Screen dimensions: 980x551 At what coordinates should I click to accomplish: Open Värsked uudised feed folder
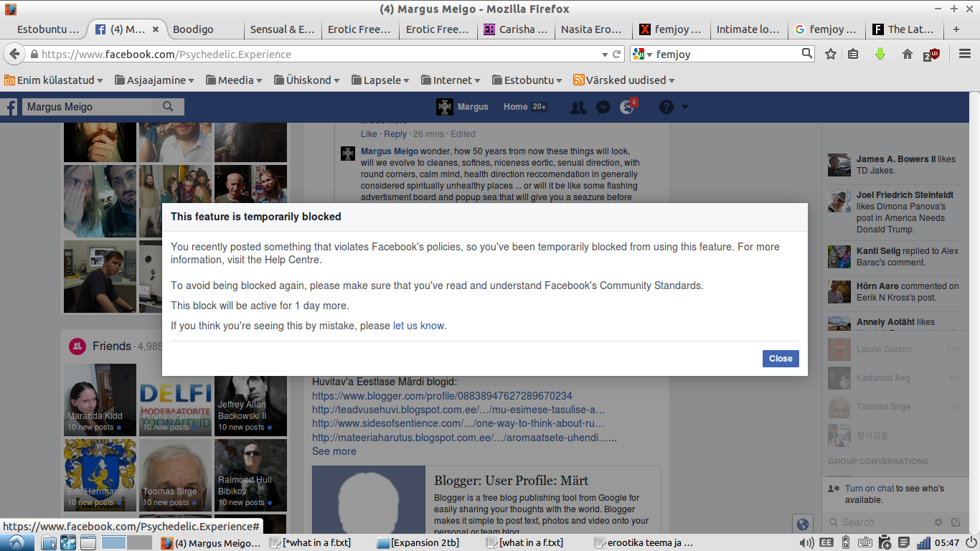tap(623, 80)
